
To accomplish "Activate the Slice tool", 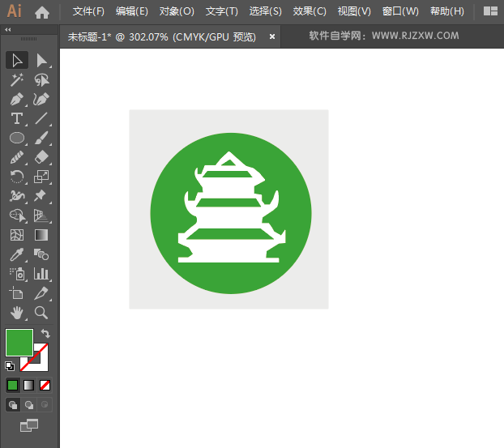I will (41, 293).
